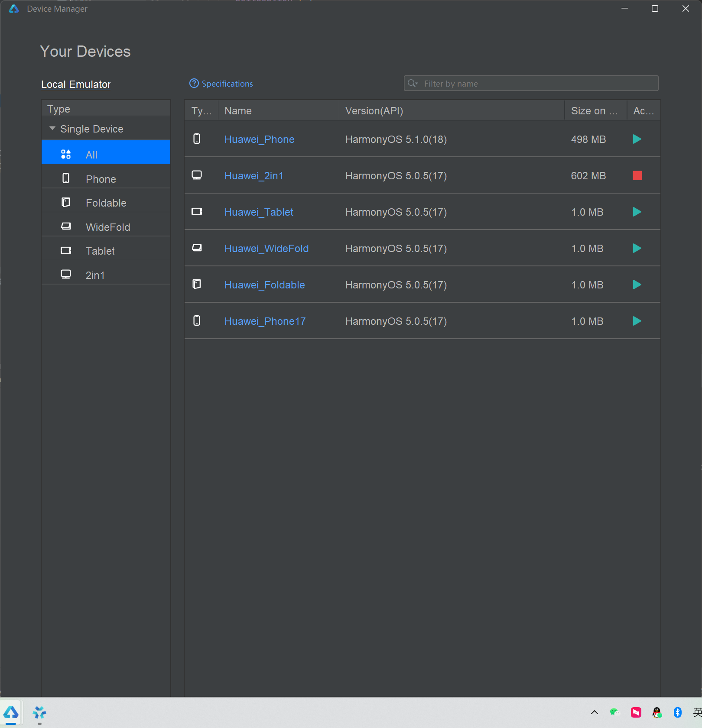The image size is (702, 728).
Task: Sort by the Name column header
Action: click(x=278, y=111)
